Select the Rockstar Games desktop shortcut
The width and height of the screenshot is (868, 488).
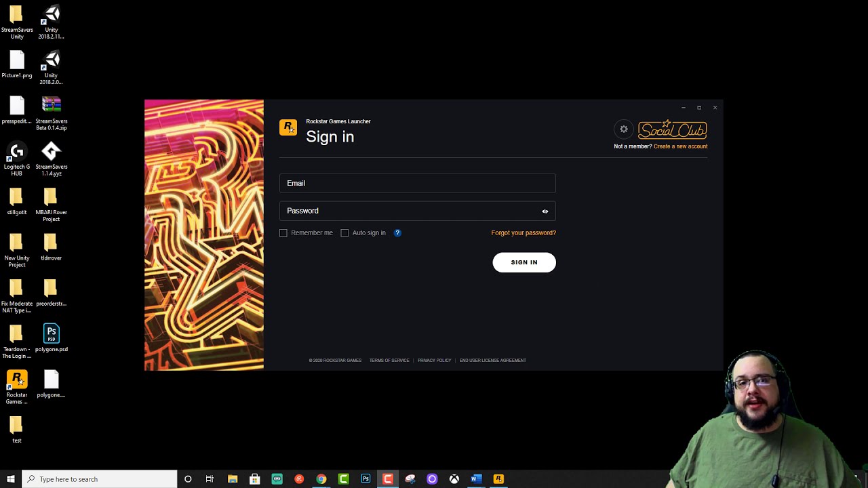(x=17, y=387)
